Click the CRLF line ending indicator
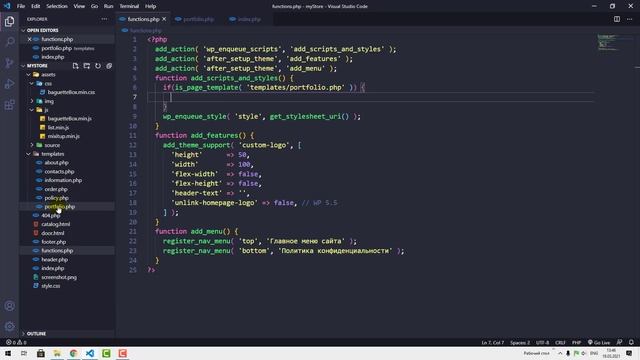Screen dimensions: 640x360 click(x=560, y=342)
